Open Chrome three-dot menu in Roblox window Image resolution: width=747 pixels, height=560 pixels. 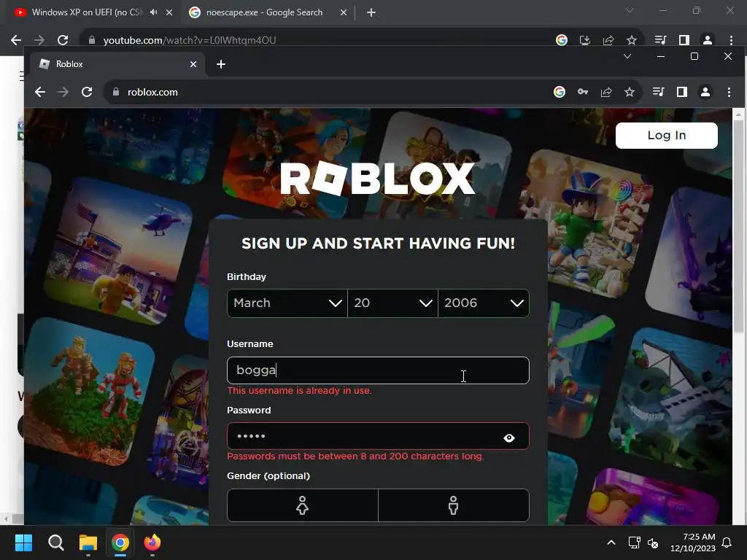[729, 92]
